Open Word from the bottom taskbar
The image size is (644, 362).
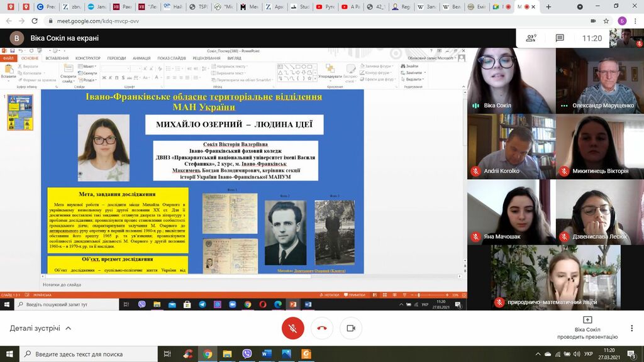(x=266, y=354)
